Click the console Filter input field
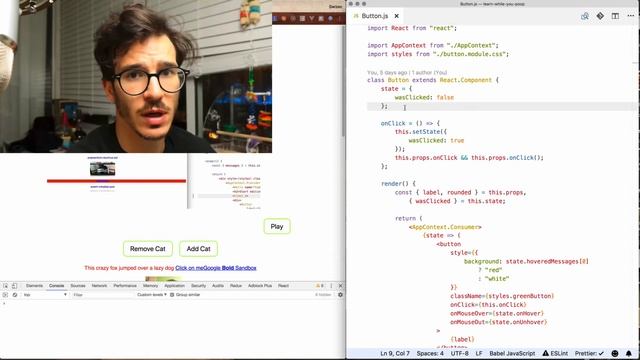 (103, 295)
